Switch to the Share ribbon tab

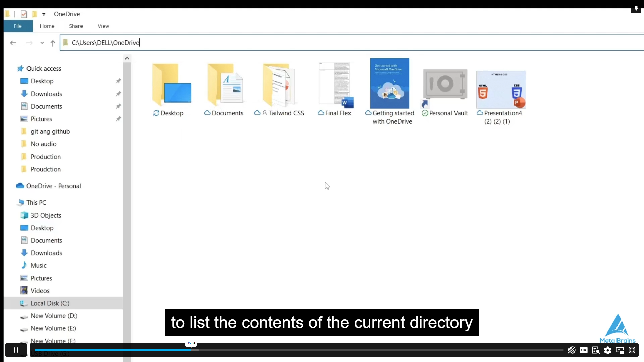[76, 26]
